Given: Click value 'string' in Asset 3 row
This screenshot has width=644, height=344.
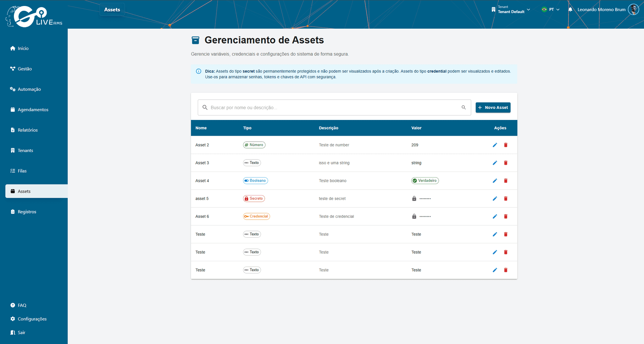Looking at the screenshot, I should pyautogui.click(x=416, y=163).
